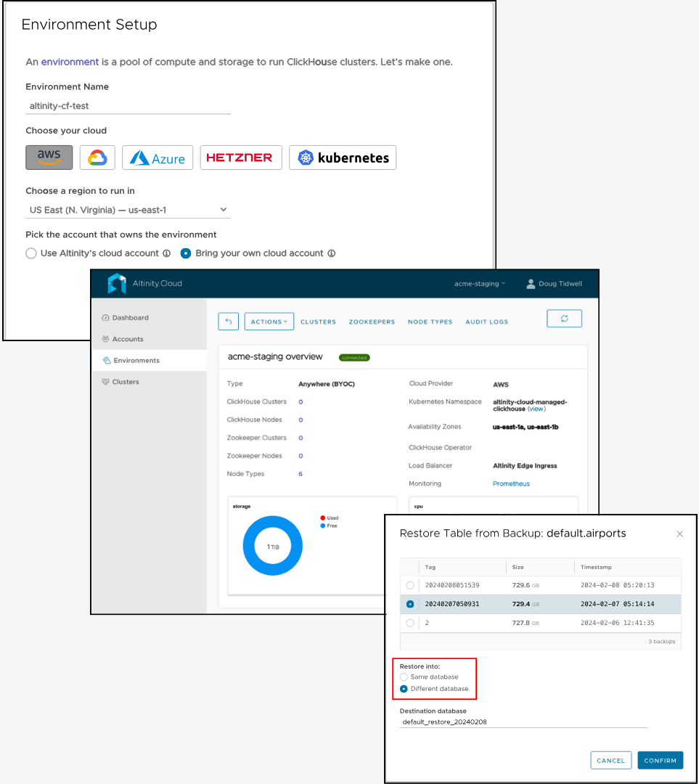The width and height of the screenshot is (699, 784).
Task: Click the Free legend blue swatch
Action: [323, 526]
